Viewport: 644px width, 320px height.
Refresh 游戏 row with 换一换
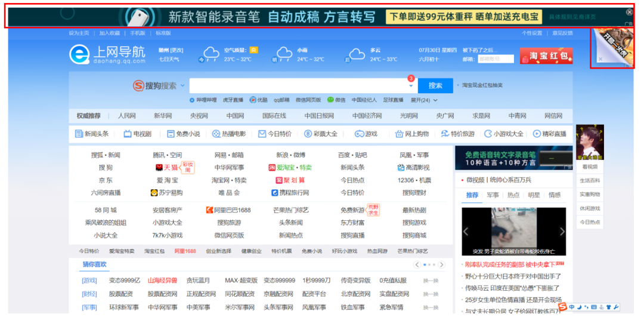[x=431, y=281]
